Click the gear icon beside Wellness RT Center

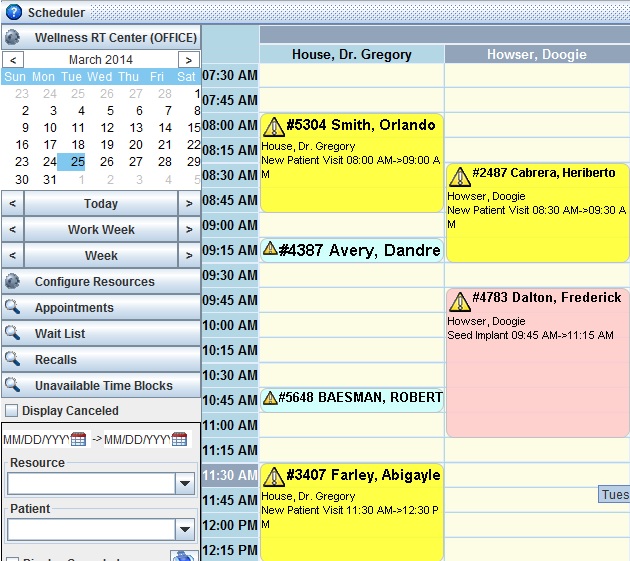point(12,37)
